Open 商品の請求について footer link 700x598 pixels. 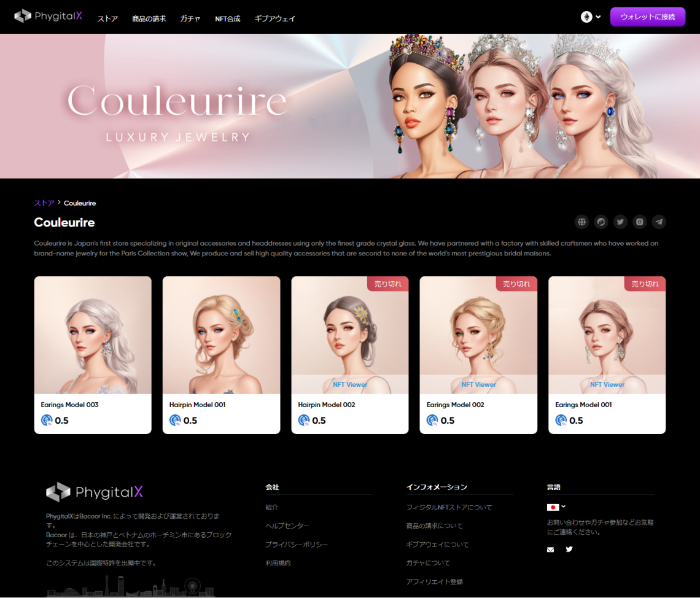click(434, 526)
